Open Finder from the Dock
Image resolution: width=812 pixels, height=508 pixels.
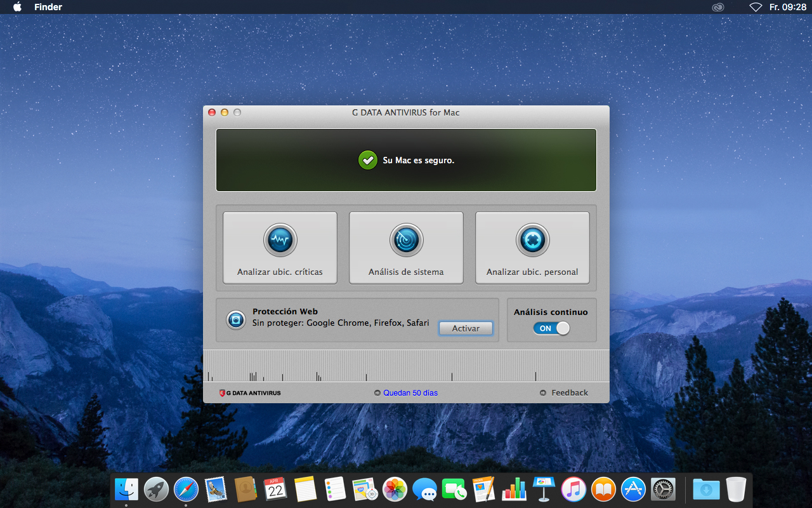click(126, 489)
